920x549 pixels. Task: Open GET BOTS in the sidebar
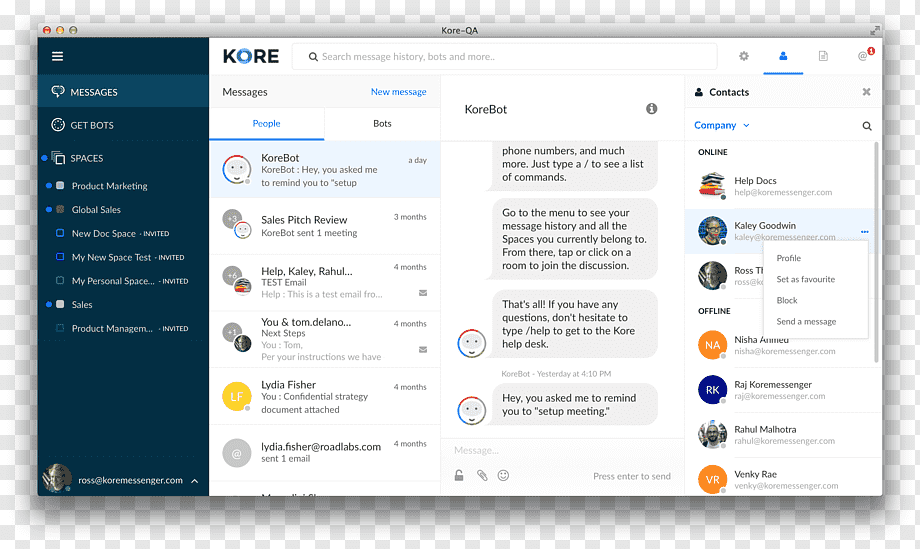(x=92, y=125)
